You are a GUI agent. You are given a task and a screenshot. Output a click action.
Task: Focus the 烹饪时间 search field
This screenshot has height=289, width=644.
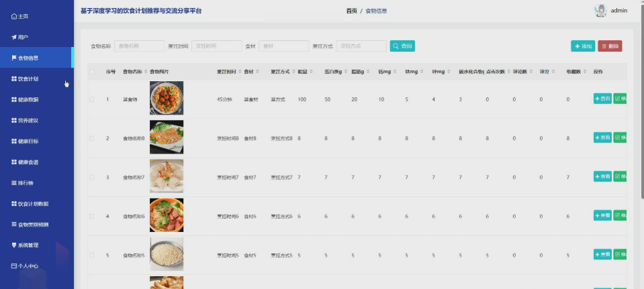216,46
